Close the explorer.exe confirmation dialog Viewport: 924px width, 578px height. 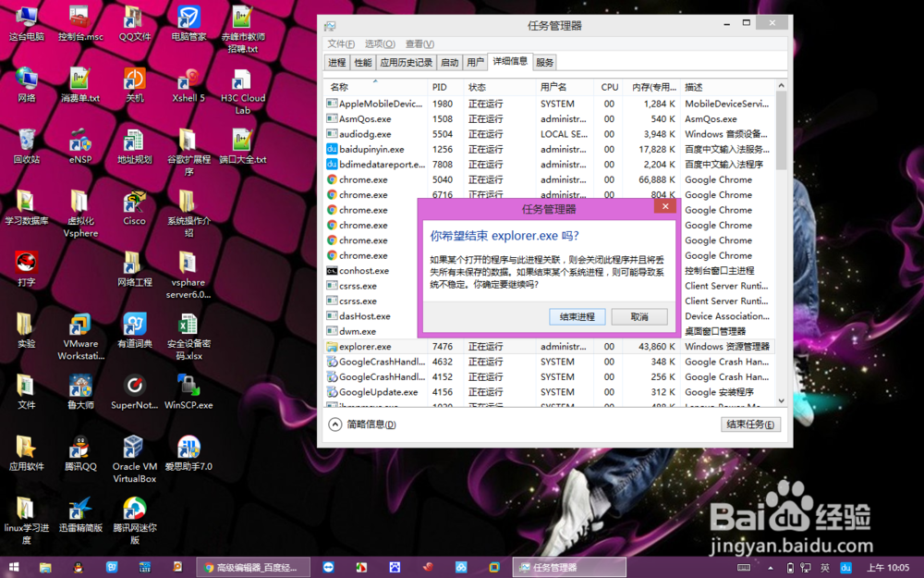pos(664,206)
